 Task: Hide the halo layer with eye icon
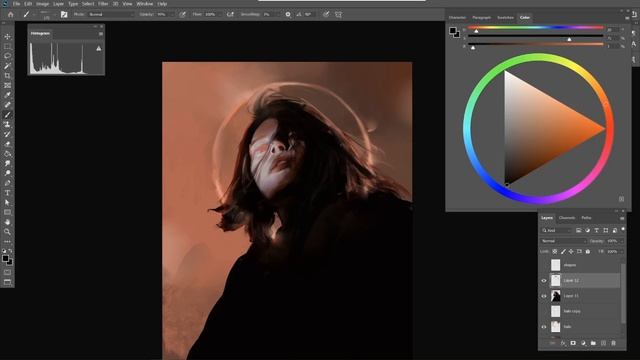point(544,327)
